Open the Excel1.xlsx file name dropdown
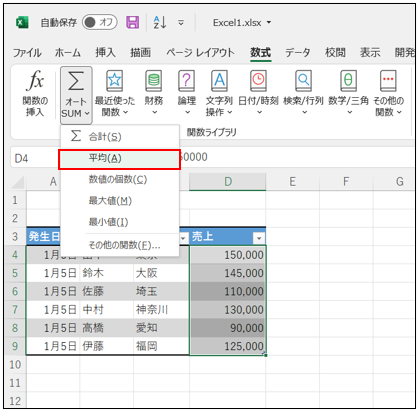 tap(269, 23)
